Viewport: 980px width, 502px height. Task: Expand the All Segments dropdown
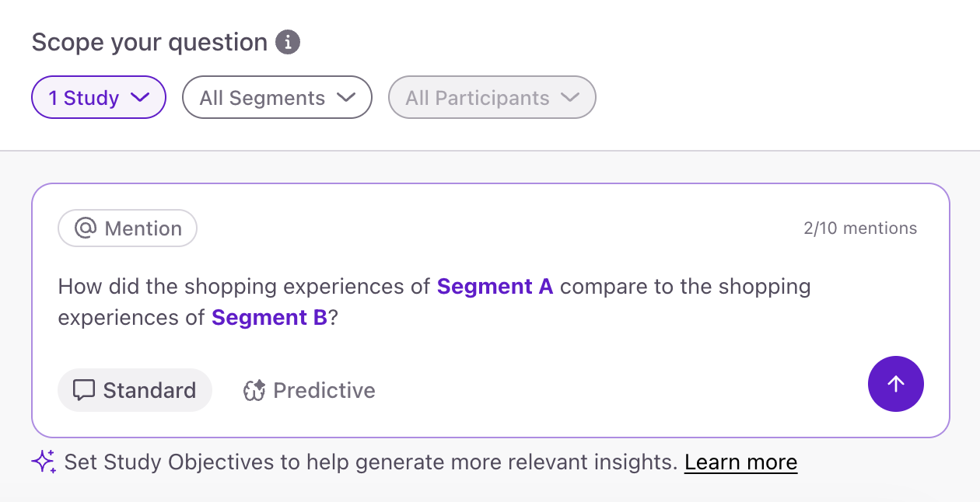point(277,98)
